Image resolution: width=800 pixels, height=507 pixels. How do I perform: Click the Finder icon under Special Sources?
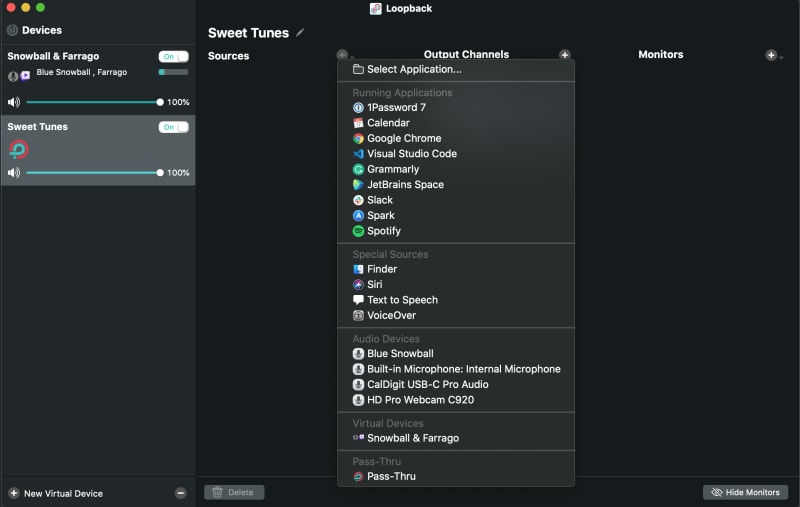pos(358,269)
